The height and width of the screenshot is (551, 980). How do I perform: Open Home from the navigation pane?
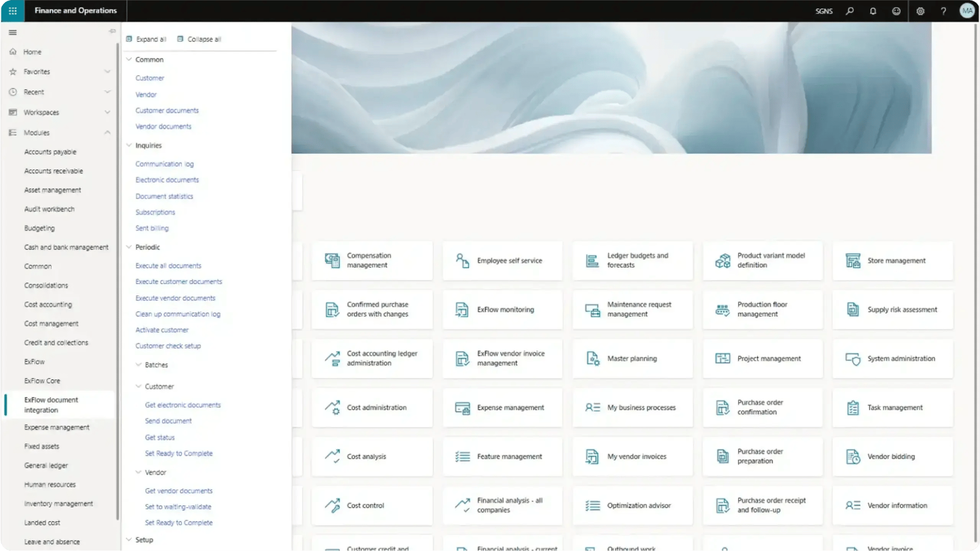tap(32, 51)
